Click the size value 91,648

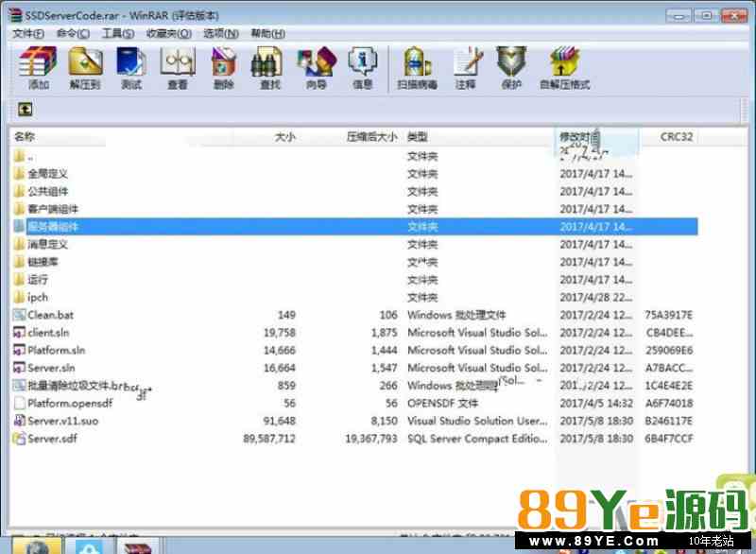click(279, 421)
